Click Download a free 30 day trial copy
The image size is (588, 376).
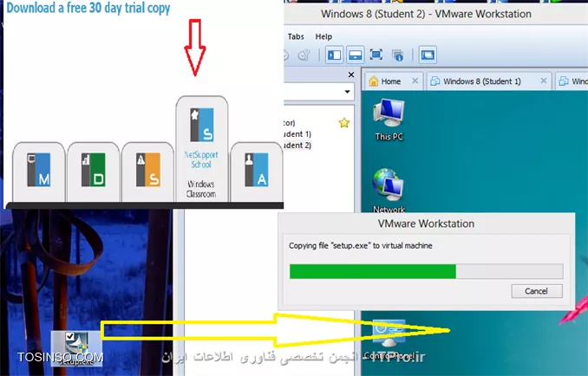(x=88, y=8)
